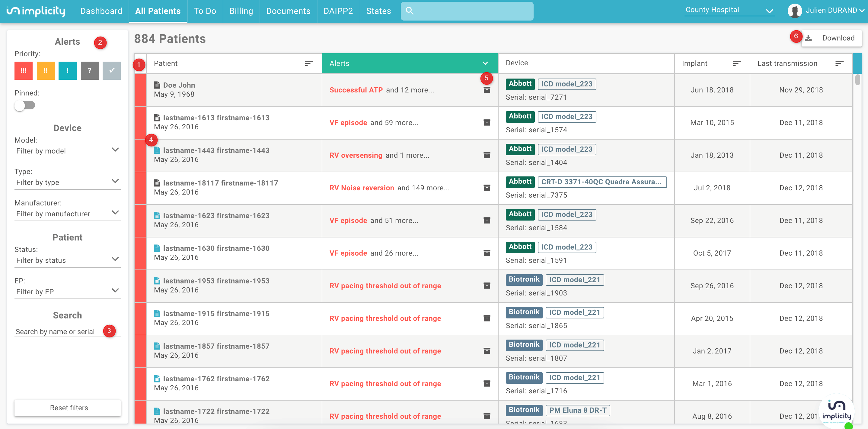This screenshot has height=429, width=868.
Task: Expand the Filter by manufacturer dropdown
Action: coord(67,214)
